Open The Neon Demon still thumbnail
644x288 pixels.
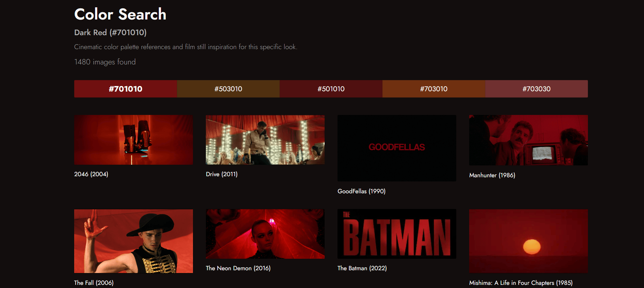coord(265,234)
